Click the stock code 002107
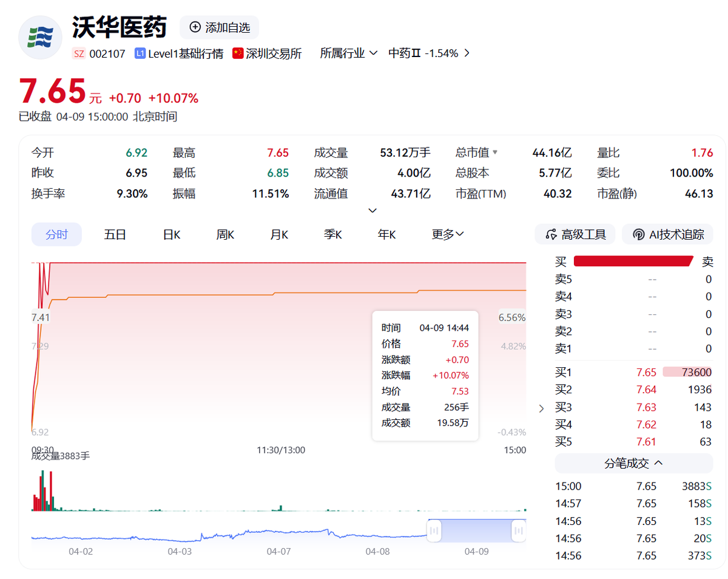Image resolution: width=728 pixels, height=579 pixels. (107, 53)
